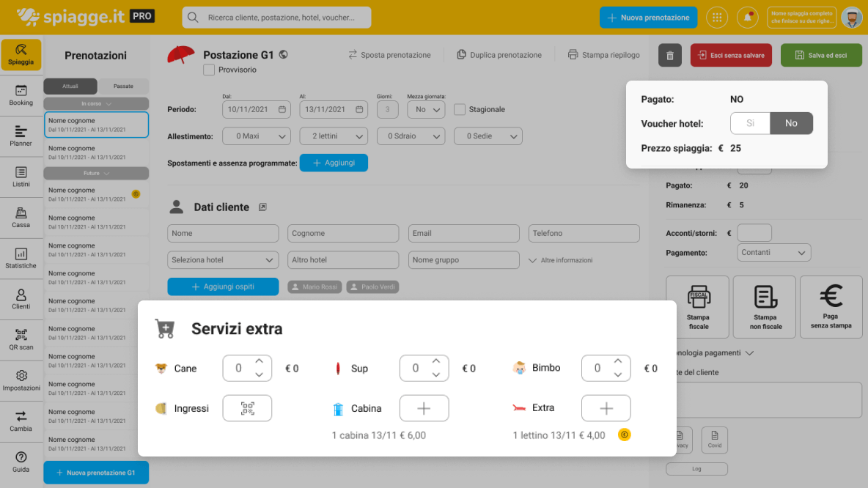The image size is (868, 488).
Task: Open the notifications bell
Action: click(x=747, y=18)
